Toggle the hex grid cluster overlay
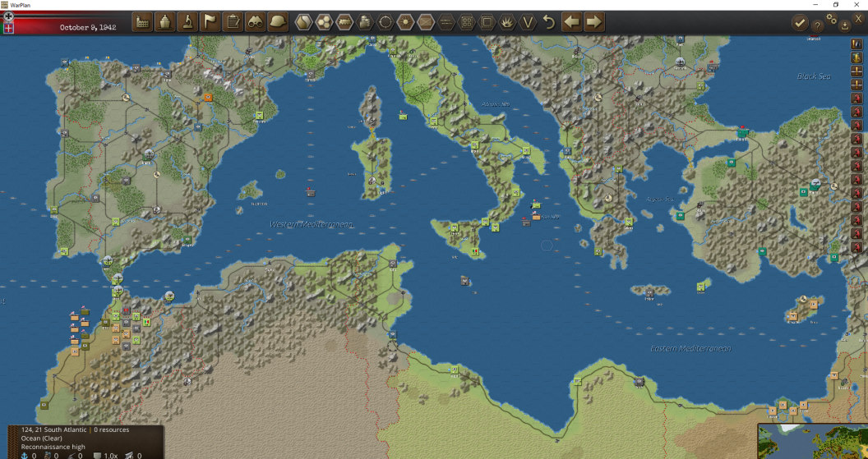Viewport: 868px width, 459px height. pyautogui.click(x=324, y=22)
